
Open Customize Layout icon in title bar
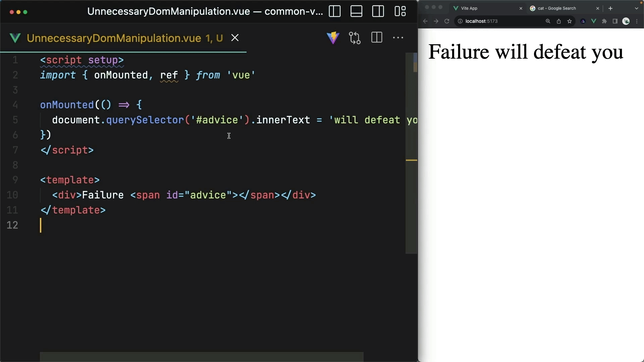tap(400, 11)
